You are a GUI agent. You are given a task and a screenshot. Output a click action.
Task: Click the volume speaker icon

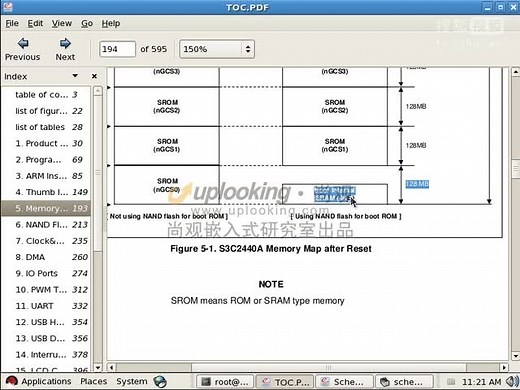[x=512, y=381]
